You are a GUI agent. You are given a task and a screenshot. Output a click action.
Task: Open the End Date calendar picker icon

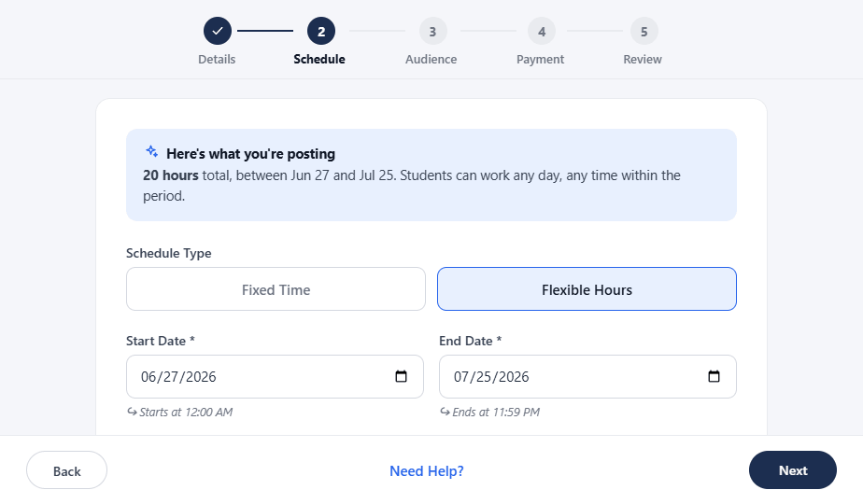(714, 376)
